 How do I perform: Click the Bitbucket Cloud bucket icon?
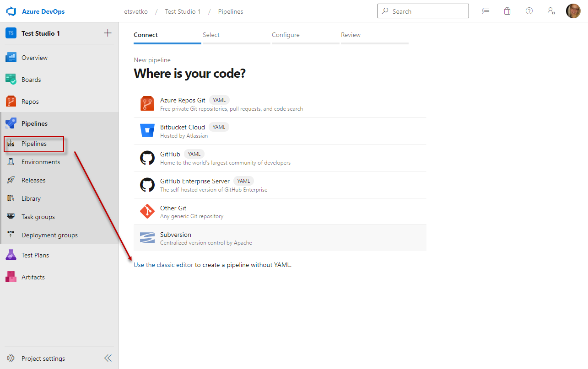pos(147,131)
